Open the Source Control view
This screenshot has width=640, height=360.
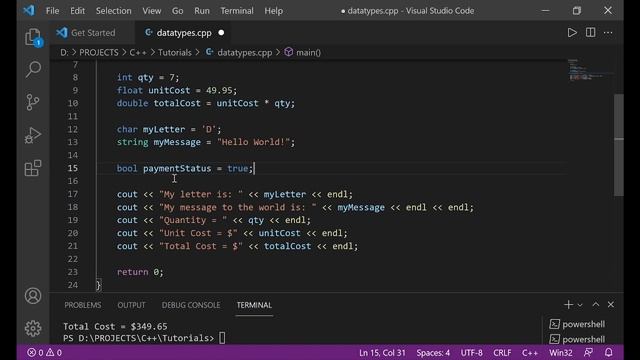coord(33,102)
